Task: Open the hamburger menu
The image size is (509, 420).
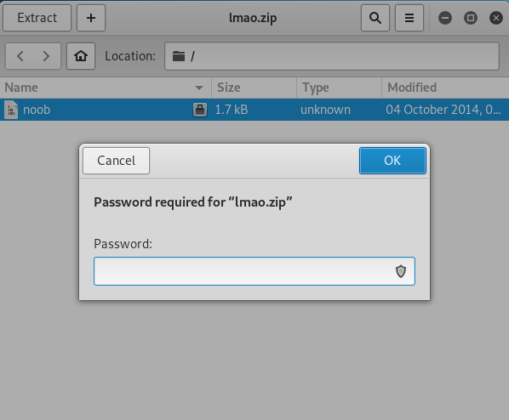Action: click(x=409, y=18)
